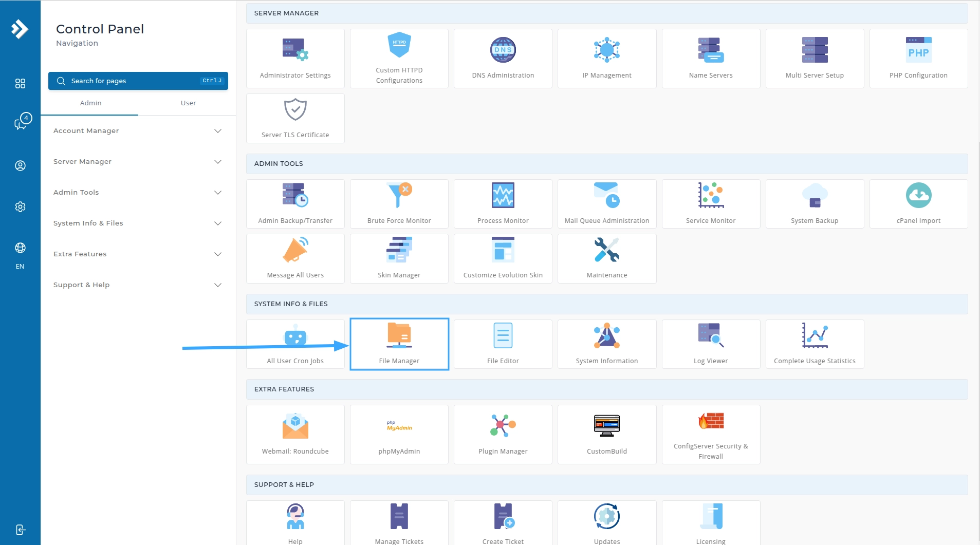Focus the Search for pages field
This screenshot has height=545, width=980.
138,81
